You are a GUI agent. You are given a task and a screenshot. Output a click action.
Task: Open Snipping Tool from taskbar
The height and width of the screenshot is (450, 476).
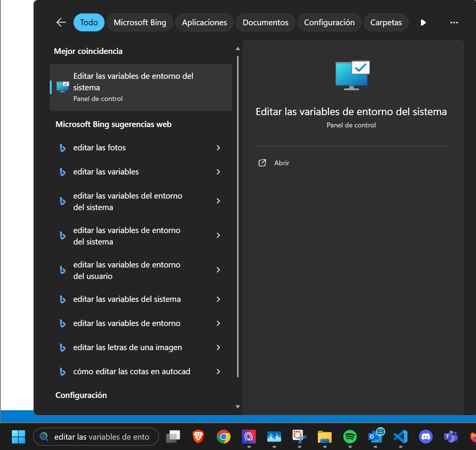point(299,437)
